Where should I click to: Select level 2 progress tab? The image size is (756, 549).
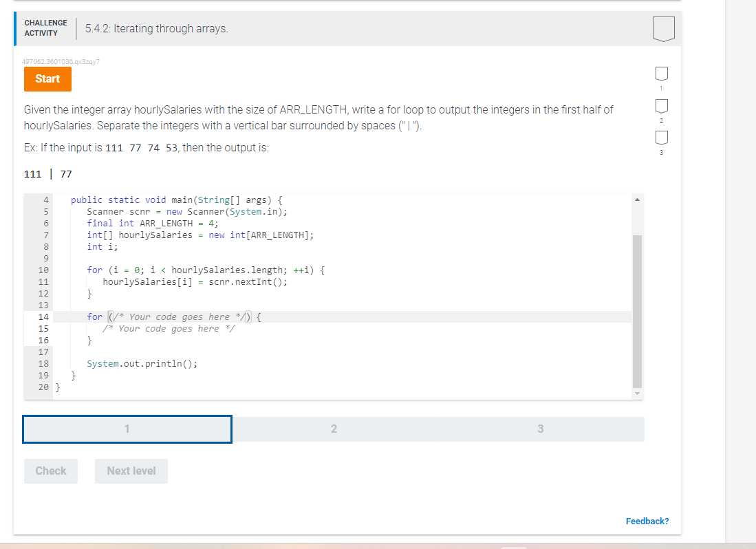click(334, 429)
